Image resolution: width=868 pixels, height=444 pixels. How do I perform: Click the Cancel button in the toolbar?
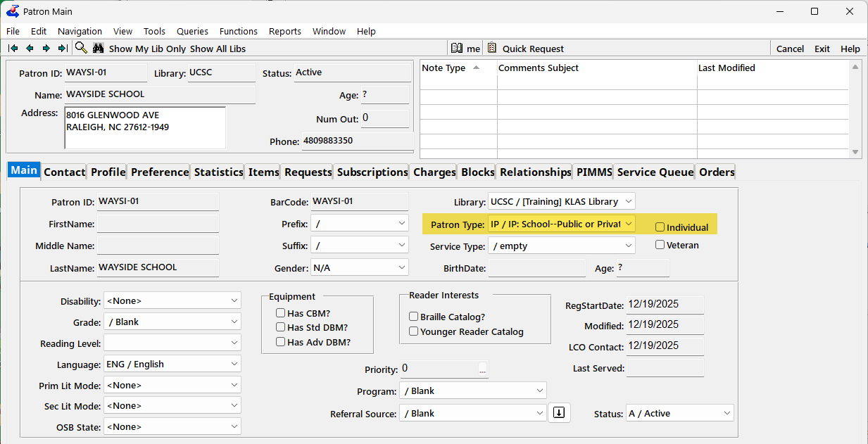coord(790,49)
